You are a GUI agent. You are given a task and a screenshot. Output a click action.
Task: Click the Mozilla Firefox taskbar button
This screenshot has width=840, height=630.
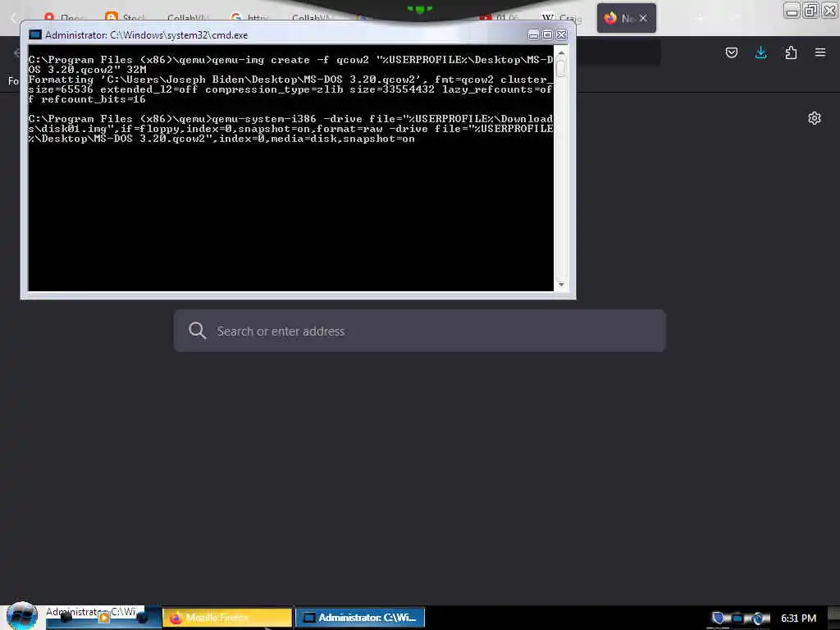point(227,618)
